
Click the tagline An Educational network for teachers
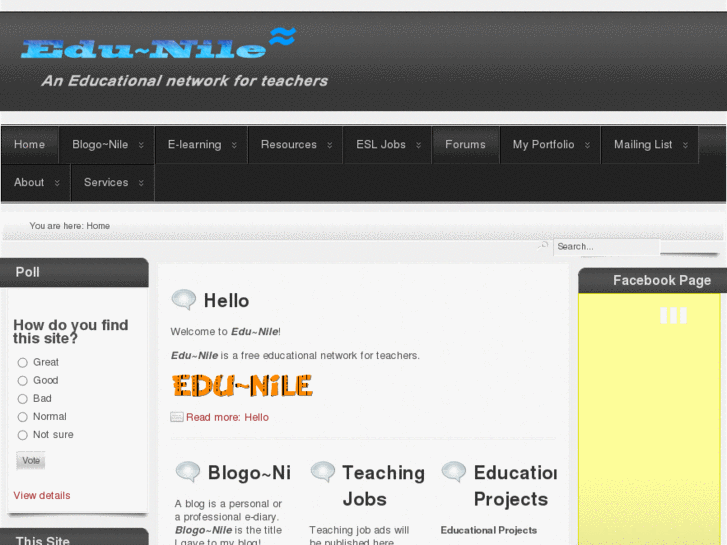[x=185, y=81]
